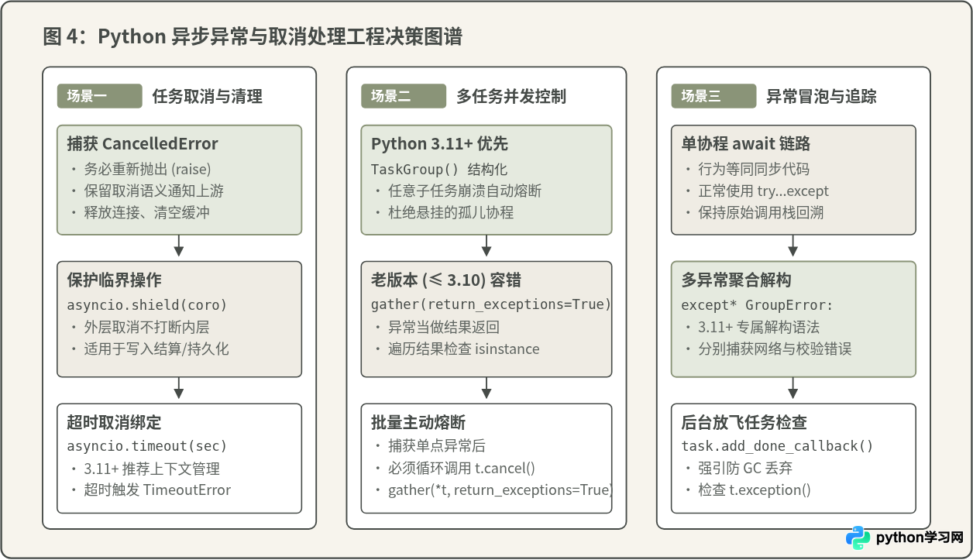Click the line 保留取消语义通知上游
Viewport: 973px width, 560px height.
point(154,191)
